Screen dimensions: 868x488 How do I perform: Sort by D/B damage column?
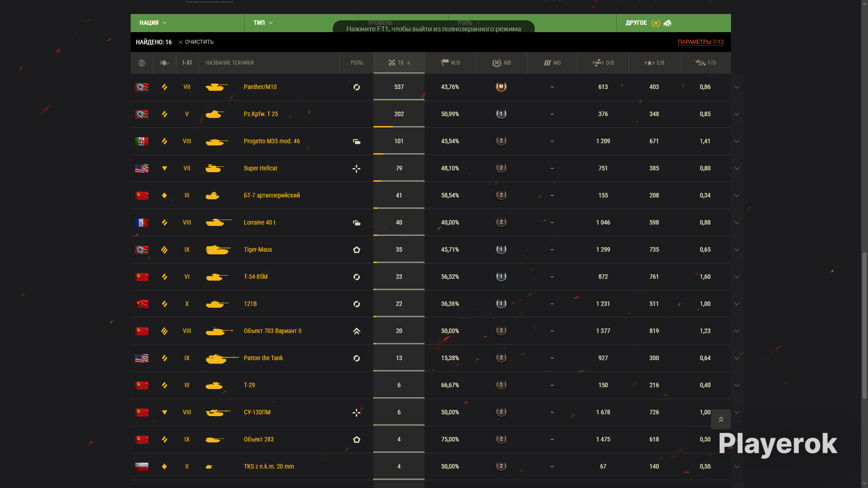(x=603, y=63)
